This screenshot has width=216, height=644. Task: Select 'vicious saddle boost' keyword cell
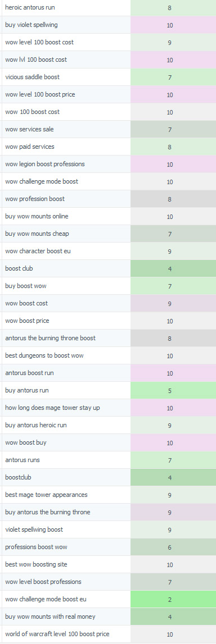[66, 77]
